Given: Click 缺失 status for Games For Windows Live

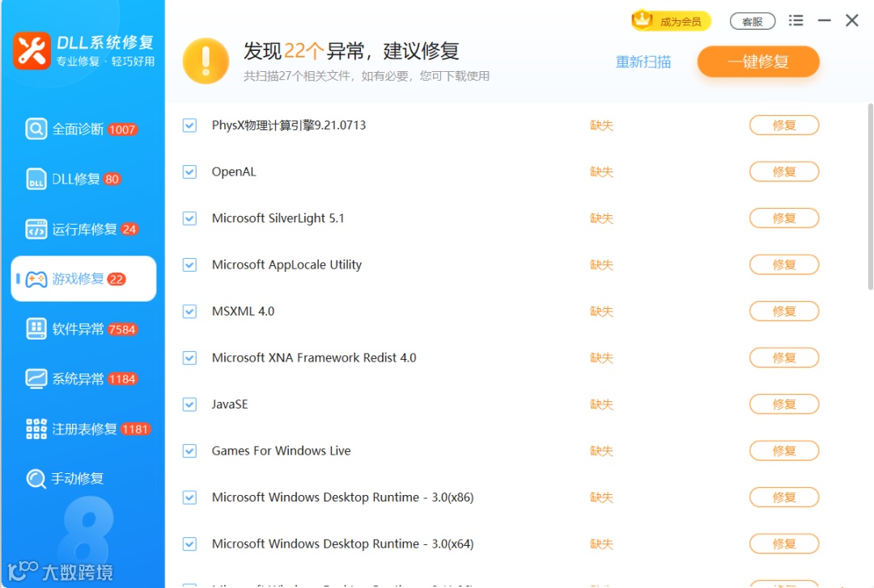Looking at the screenshot, I should click(601, 451).
